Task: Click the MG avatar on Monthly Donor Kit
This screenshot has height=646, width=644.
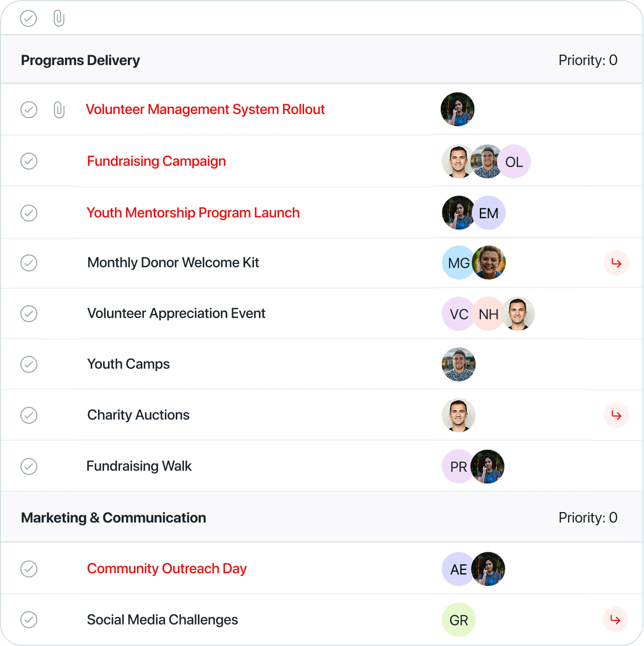Action: [x=458, y=263]
